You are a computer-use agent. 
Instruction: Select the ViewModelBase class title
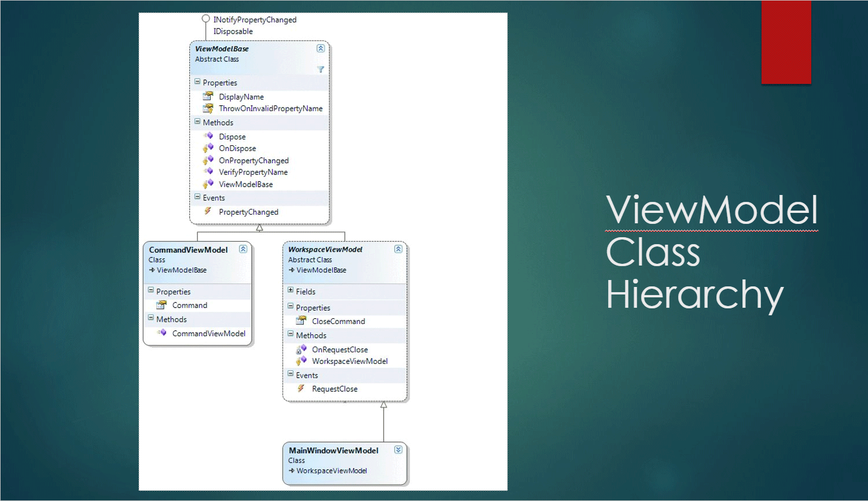[x=222, y=49]
